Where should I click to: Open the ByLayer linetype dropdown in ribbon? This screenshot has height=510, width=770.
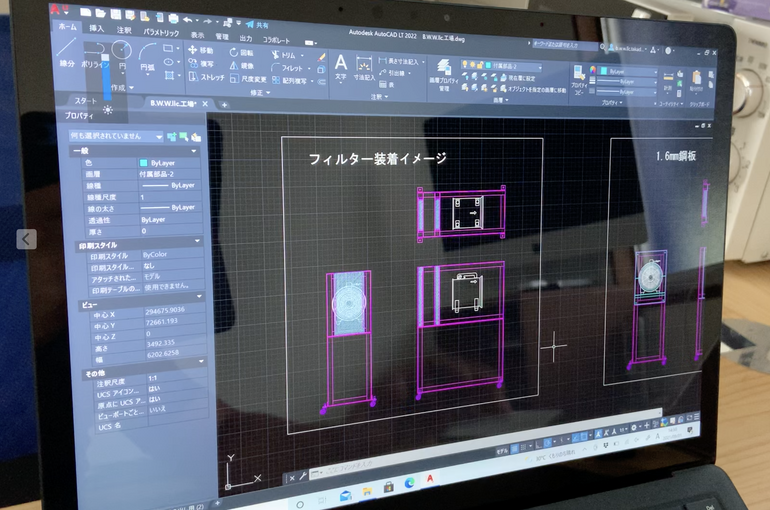tap(627, 92)
